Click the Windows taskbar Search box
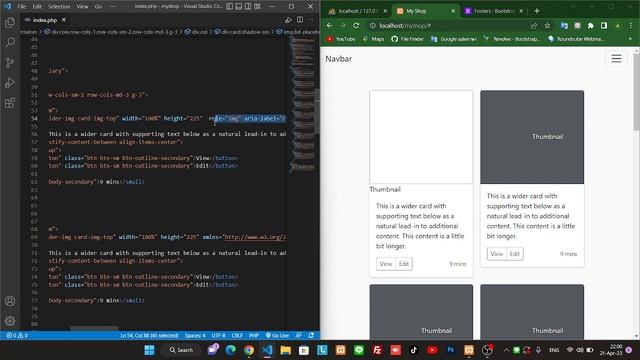This screenshot has height=360, width=640. coord(181,350)
